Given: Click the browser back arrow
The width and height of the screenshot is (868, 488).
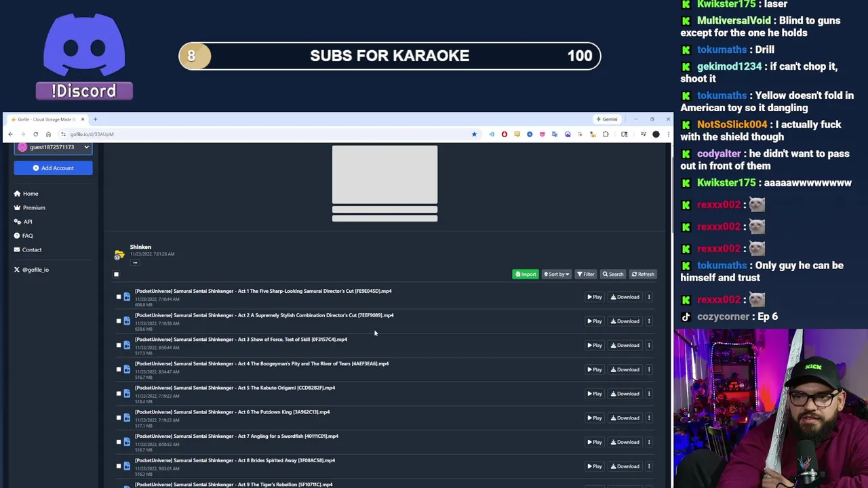Looking at the screenshot, I should coord(11,134).
